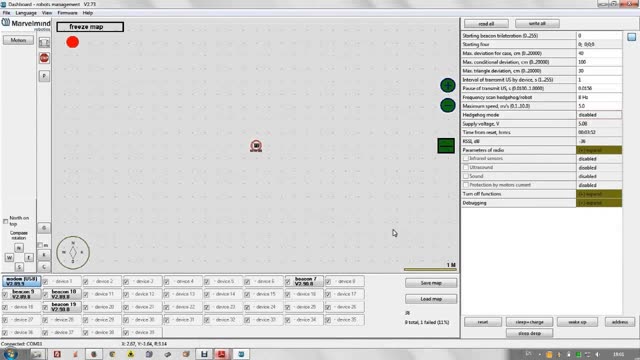Image resolution: width=640 pixels, height=360 pixels.
Task: Click the freeze map button
Action: point(90,27)
